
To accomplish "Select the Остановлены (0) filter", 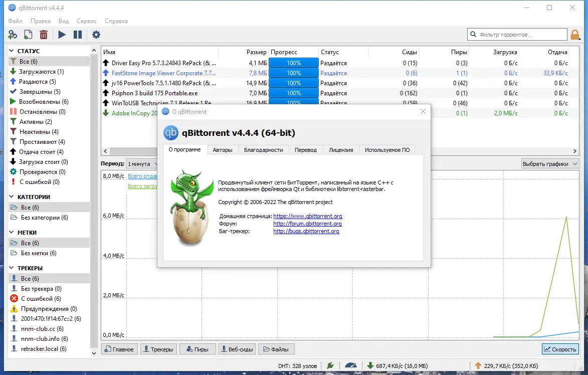I will click(x=43, y=112).
